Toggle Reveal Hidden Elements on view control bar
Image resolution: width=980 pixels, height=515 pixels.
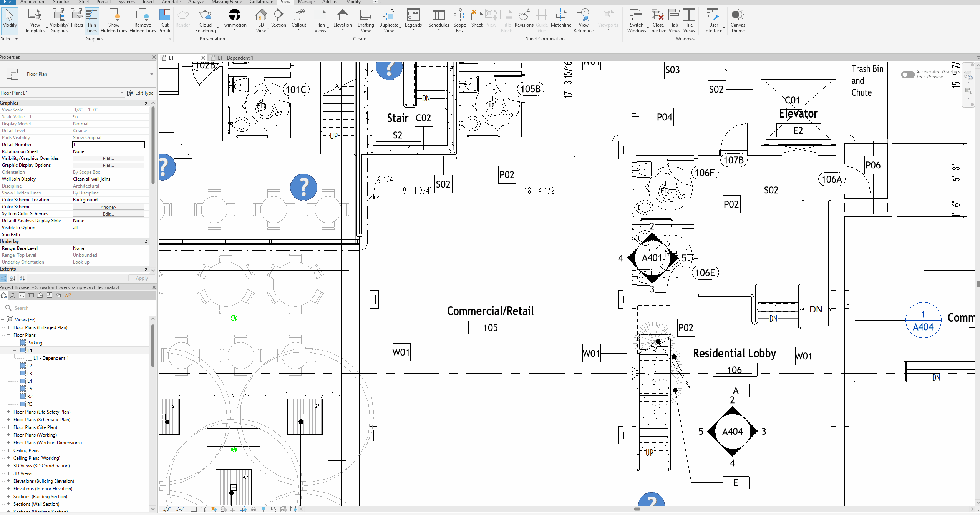(x=264, y=509)
